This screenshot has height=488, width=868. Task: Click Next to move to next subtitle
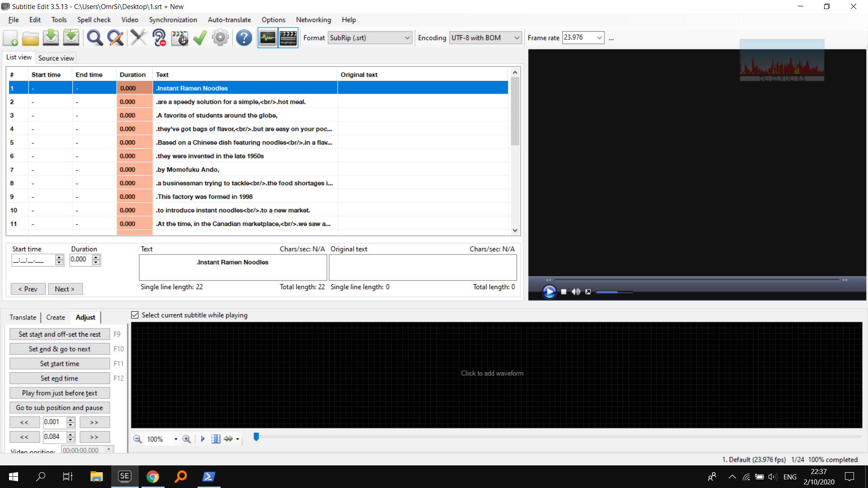pos(65,289)
